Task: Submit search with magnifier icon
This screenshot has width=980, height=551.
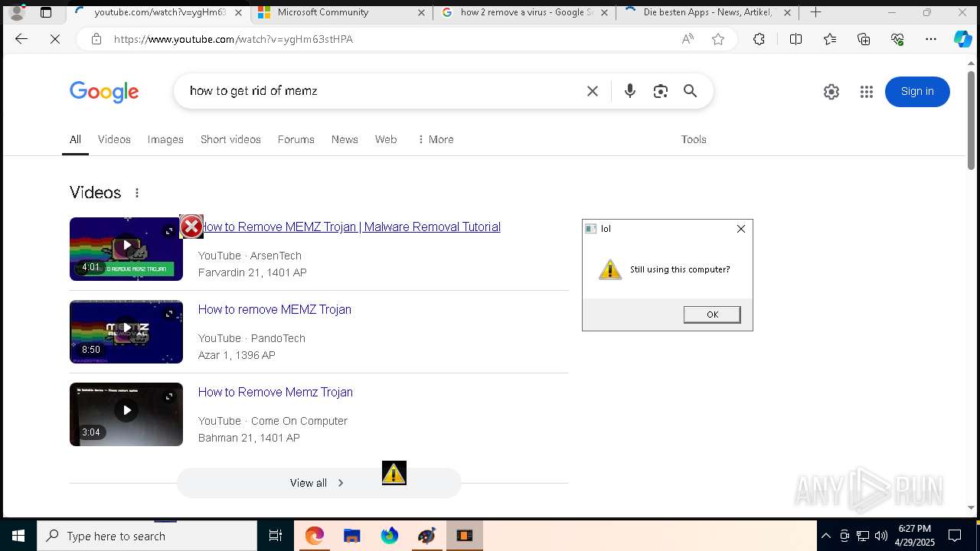Action: (691, 91)
